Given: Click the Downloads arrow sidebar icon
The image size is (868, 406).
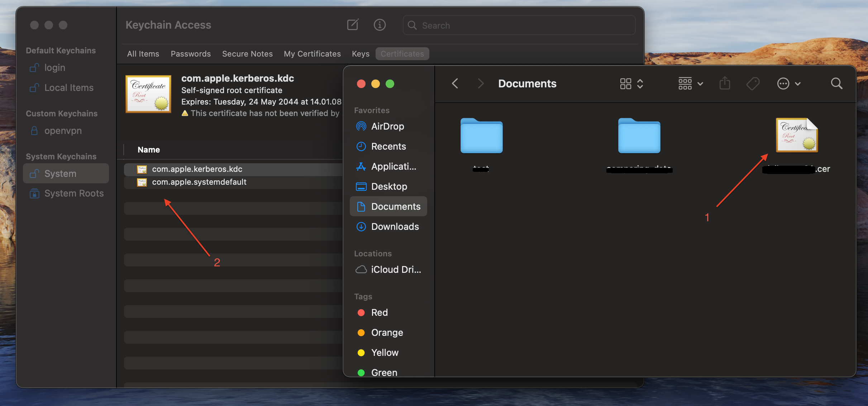Looking at the screenshot, I should 361,226.
